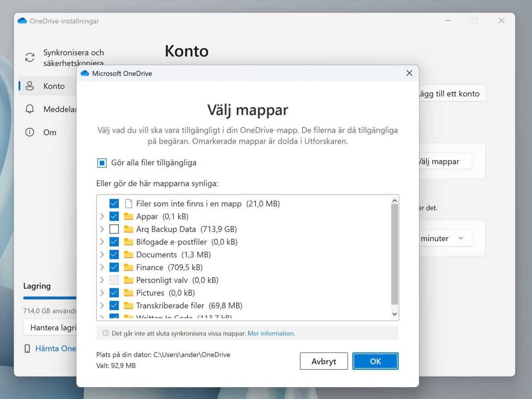Toggle the Gör alla filer tillgängliga checkbox
The image size is (532, 399).
[102, 163]
